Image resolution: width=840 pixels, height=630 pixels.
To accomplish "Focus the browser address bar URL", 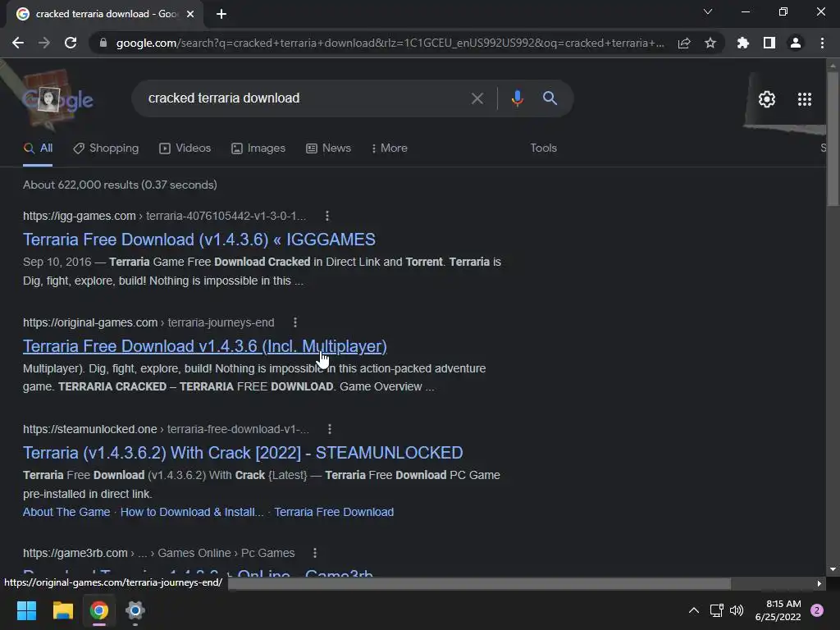I will (390, 43).
